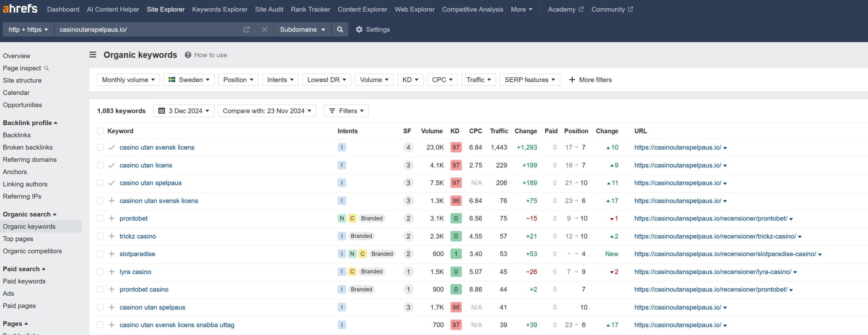This screenshot has width=868, height=335.
Task: Tick the checkbox for casinon utan svensk licens
Action: (x=100, y=201)
